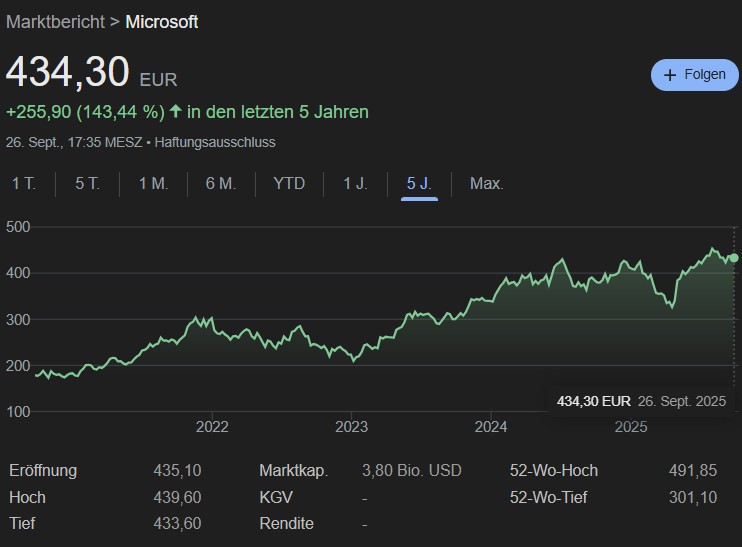Click the green endpoint marker on chart
This screenshot has height=547, width=742.
(733, 258)
